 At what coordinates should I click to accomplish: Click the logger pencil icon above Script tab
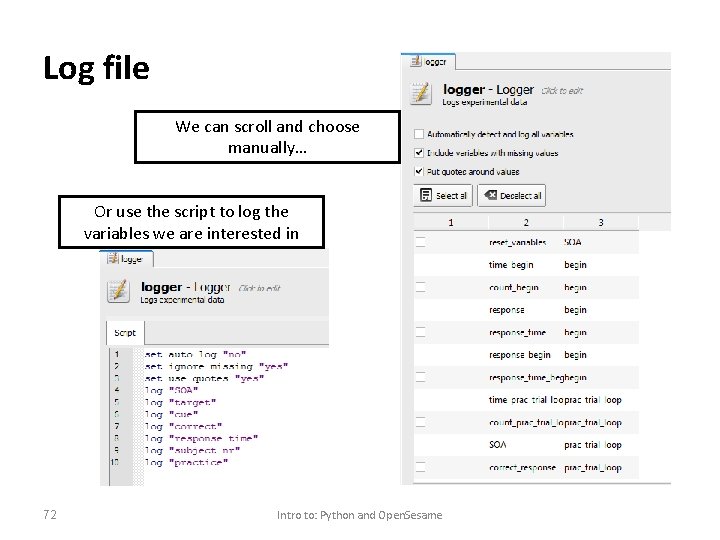118,291
